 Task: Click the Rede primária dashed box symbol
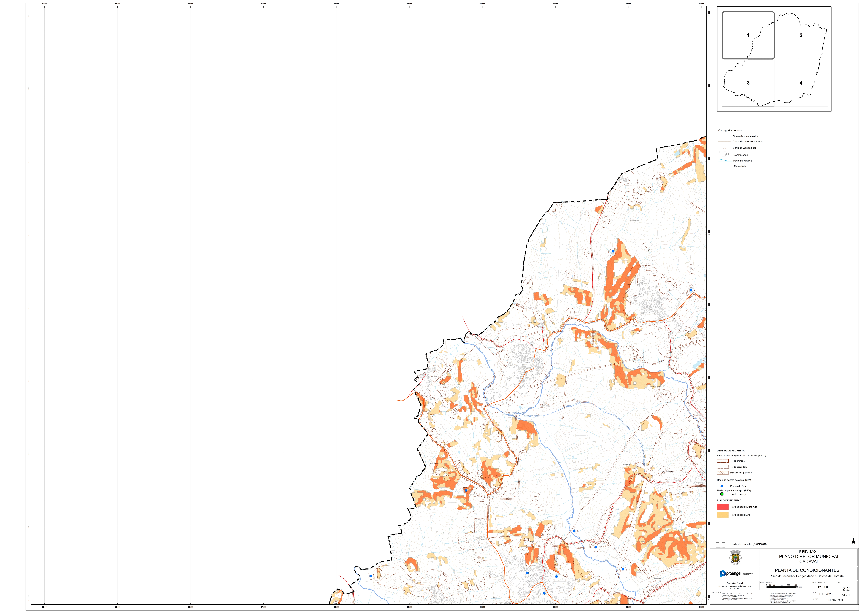[x=723, y=461]
